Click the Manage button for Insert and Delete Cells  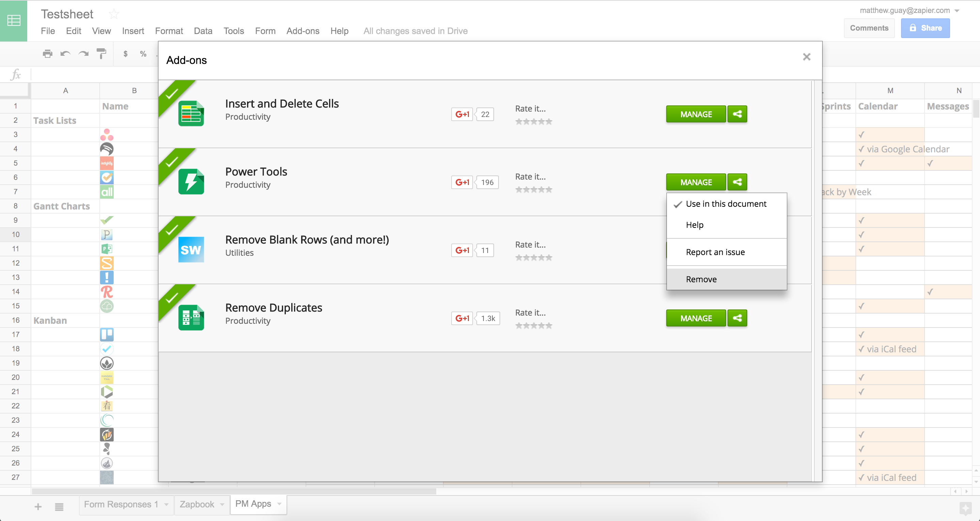coord(696,113)
